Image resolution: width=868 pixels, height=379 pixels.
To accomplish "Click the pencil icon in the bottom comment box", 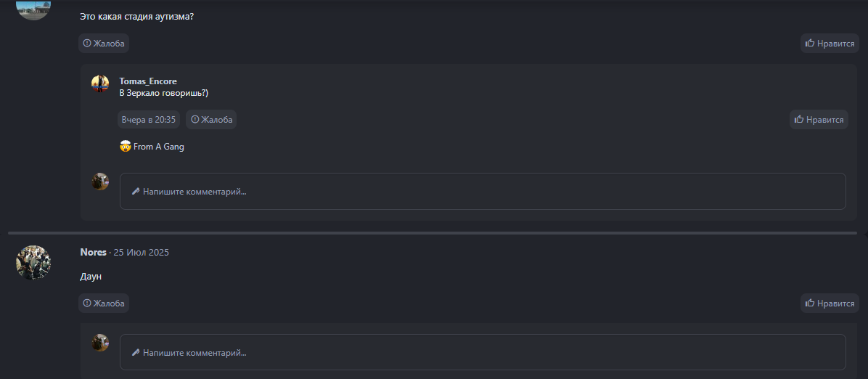I will tap(135, 353).
